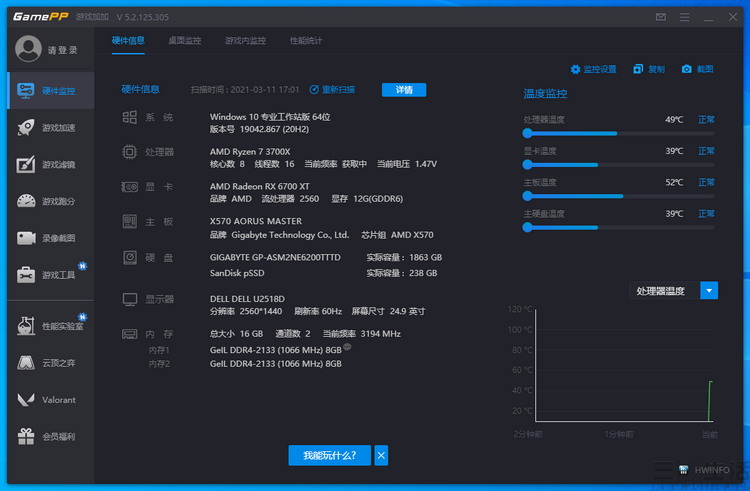This screenshot has height=491, width=750.
Task: Switch to 性能统计 tab
Action: 306,41
